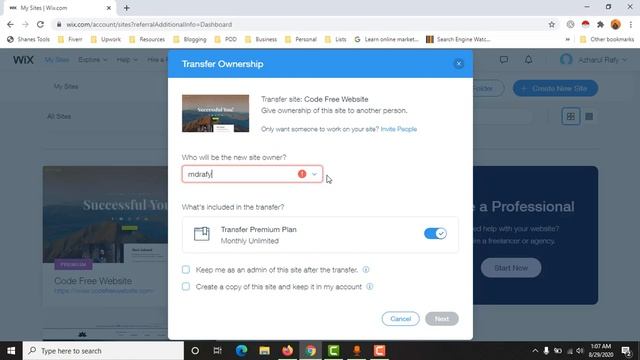The width and height of the screenshot is (640, 360).
Task: Open File Explorer from the taskbar
Action: pyautogui.click(x=264, y=351)
